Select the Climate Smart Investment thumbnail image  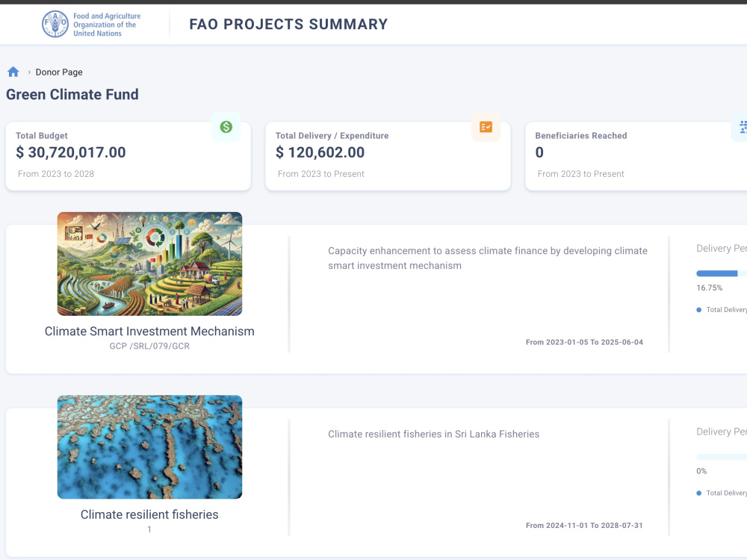point(149,264)
